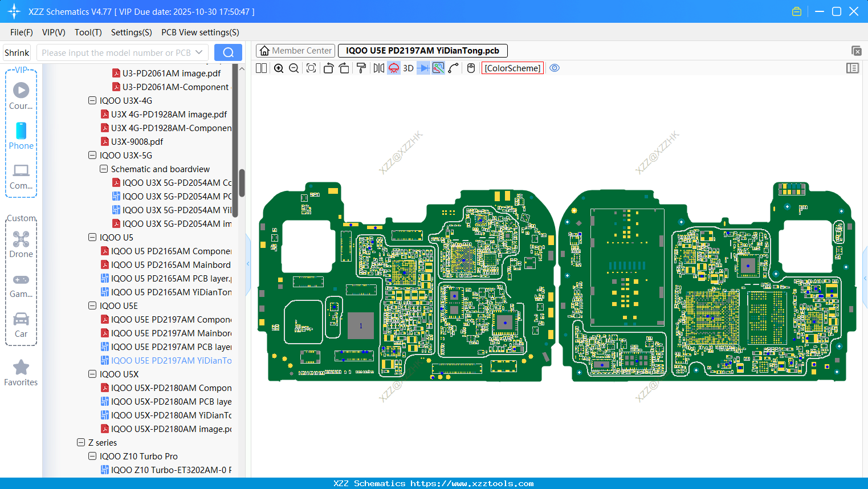Image resolution: width=868 pixels, height=489 pixels.
Task: Rotate the board clockwise
Action: [x=344, y=68]
